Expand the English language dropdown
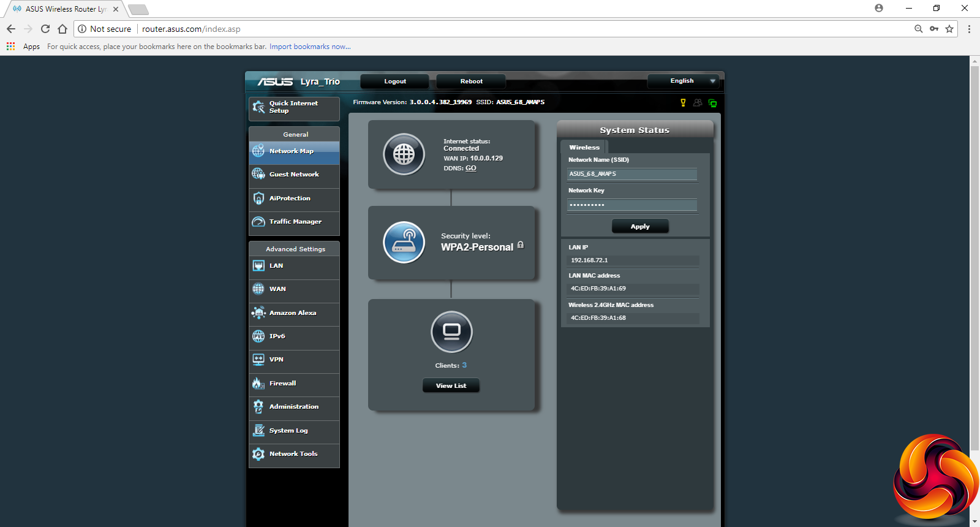980x527 pixels. [684, 81]
